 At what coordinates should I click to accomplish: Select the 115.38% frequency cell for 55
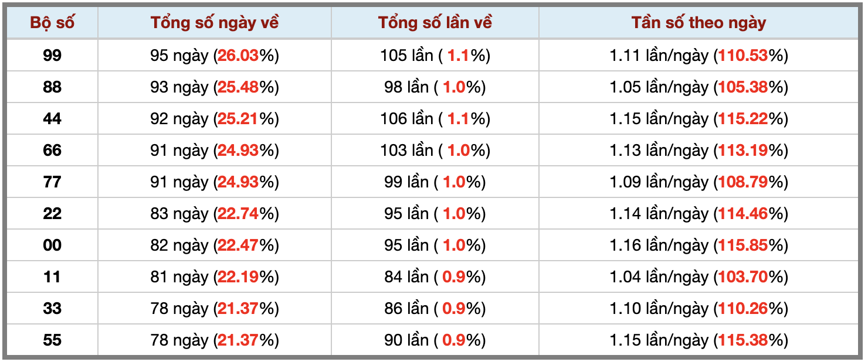699,340
